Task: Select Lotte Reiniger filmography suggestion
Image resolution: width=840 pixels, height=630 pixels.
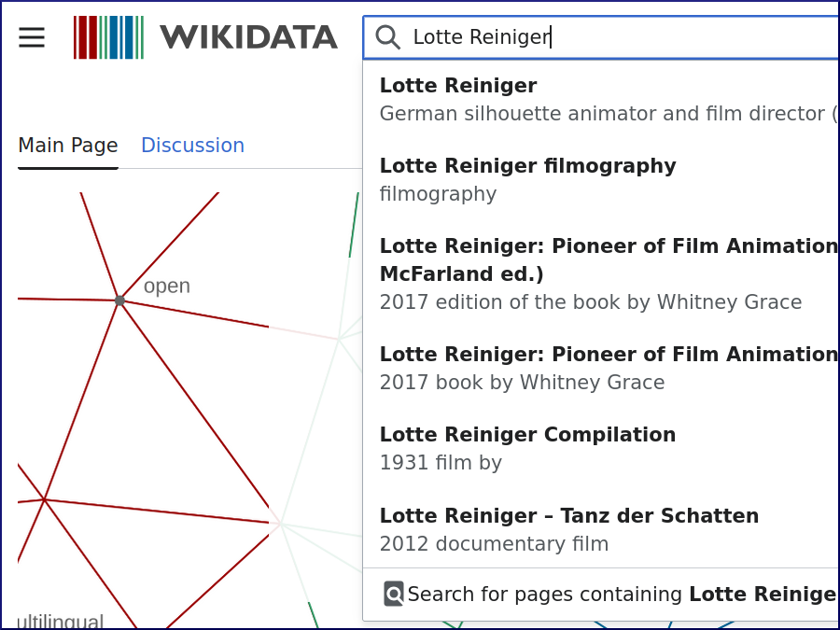Action: pyautogui.click(x=602, y=179)
